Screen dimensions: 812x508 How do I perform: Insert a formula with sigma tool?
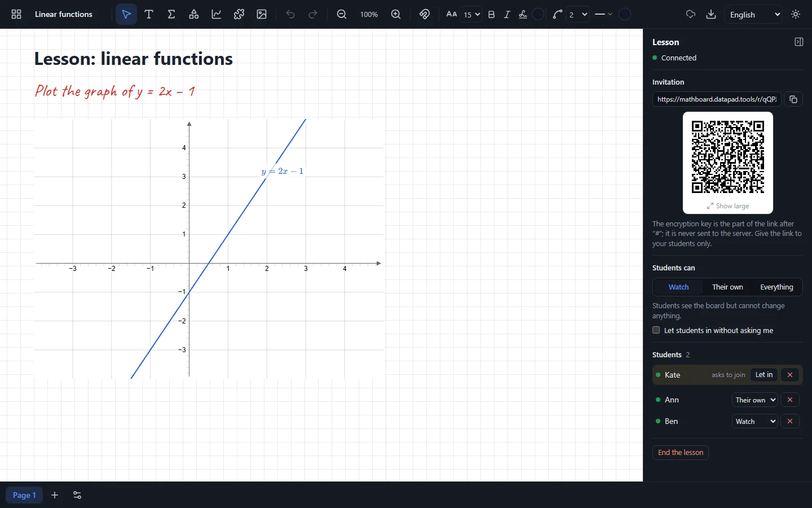click(171, 14)
